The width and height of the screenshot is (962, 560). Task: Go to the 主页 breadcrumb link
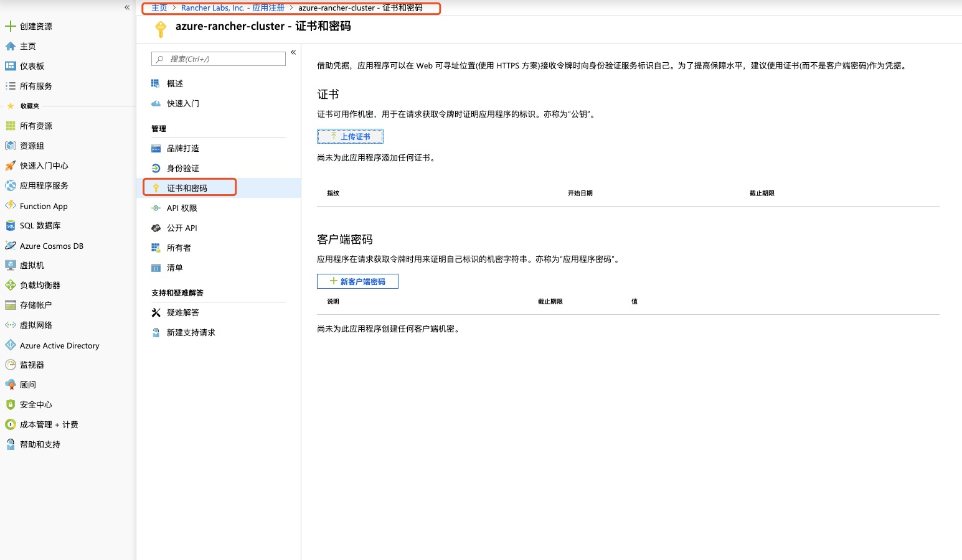[x=159, y=8]
